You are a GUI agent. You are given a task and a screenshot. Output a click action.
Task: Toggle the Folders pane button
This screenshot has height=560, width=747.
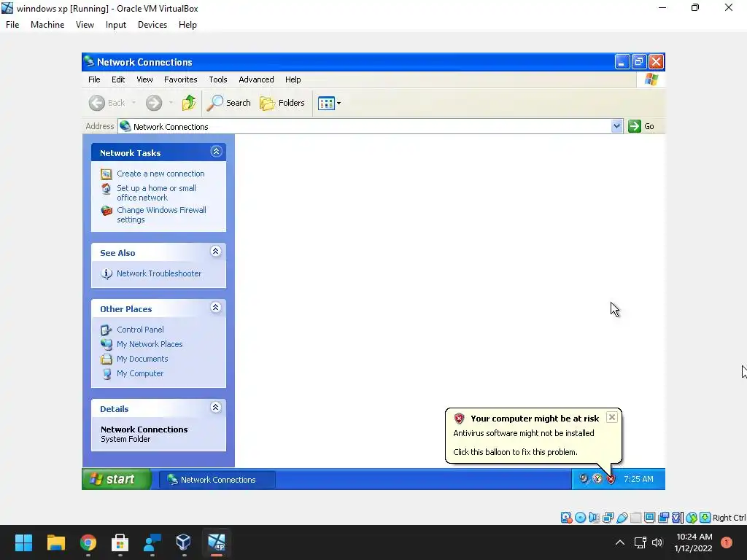(x=282, y=103)
